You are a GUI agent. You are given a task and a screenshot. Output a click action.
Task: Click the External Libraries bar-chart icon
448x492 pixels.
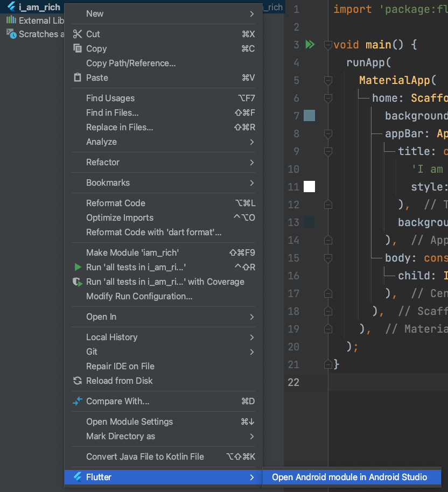click(11, 20)
